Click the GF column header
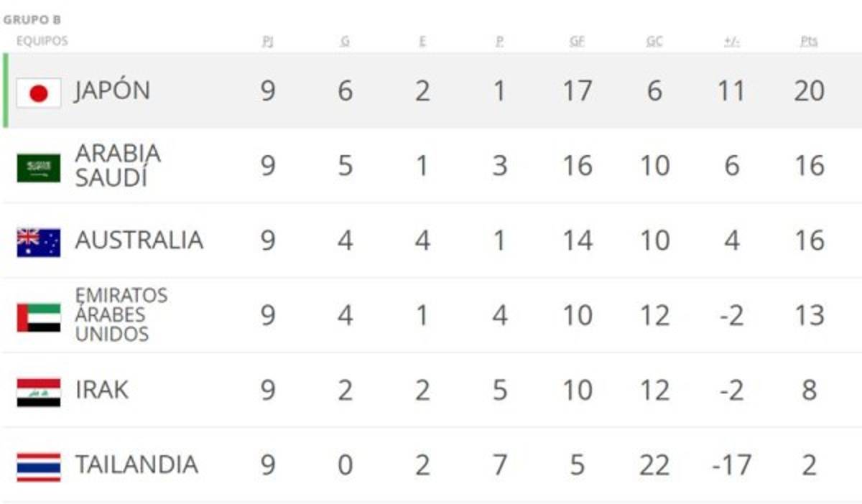 pyautogui.click(x=577, y=42)
